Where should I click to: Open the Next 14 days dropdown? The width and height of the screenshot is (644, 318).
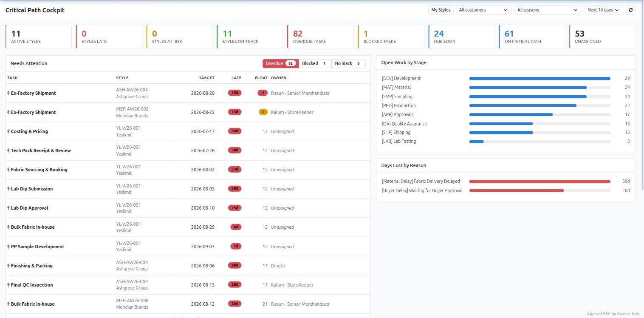604,10
